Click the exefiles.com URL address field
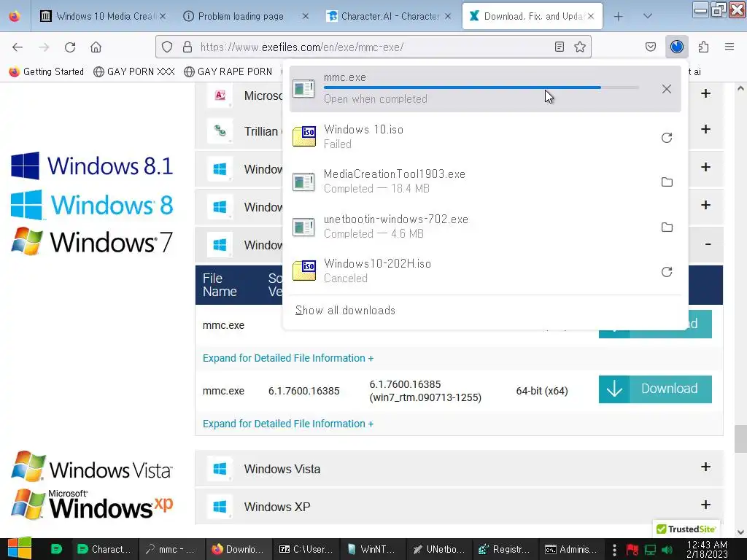Screen dimensions: 747x560 pos(373,47)
